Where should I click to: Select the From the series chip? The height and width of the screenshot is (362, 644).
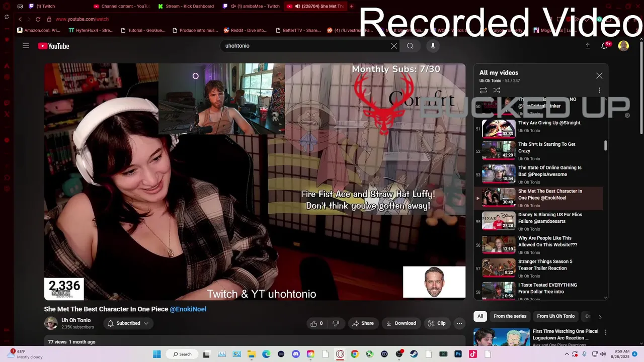pos(510,316)
